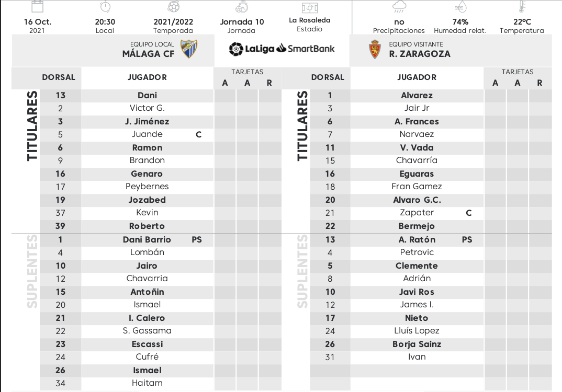Image resolution: width=562 pixels, height=392 pixels.
Task: Click the Málaga CF club crest
Action: 188,49
